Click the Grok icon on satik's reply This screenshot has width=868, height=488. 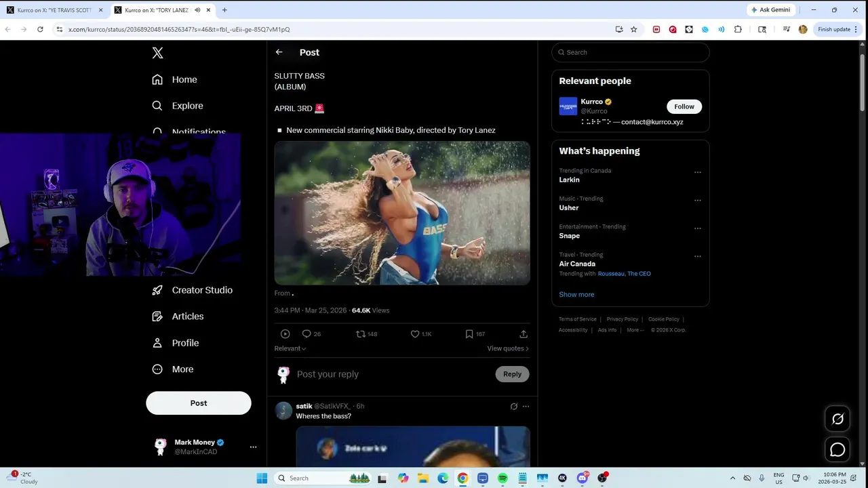pos(514,407)
